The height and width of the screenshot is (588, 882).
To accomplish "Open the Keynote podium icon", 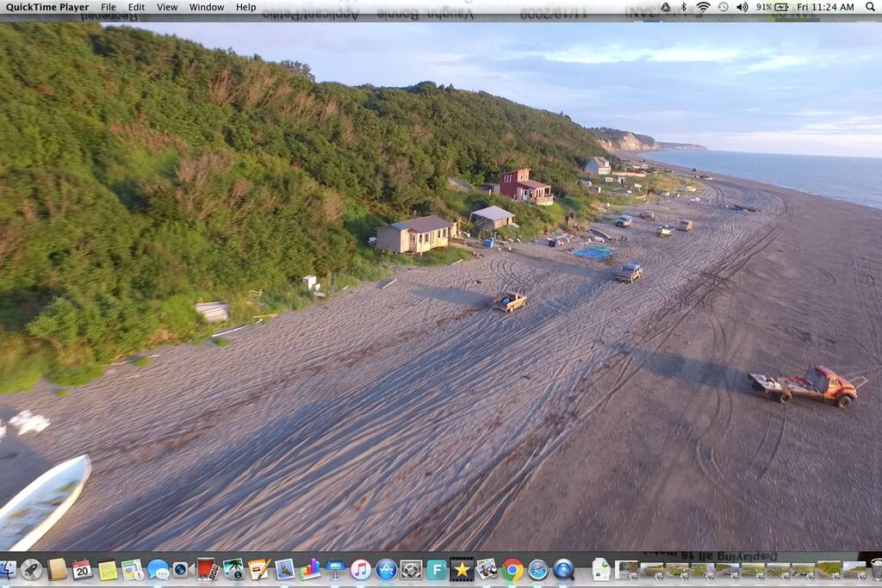I will [335, 569].
